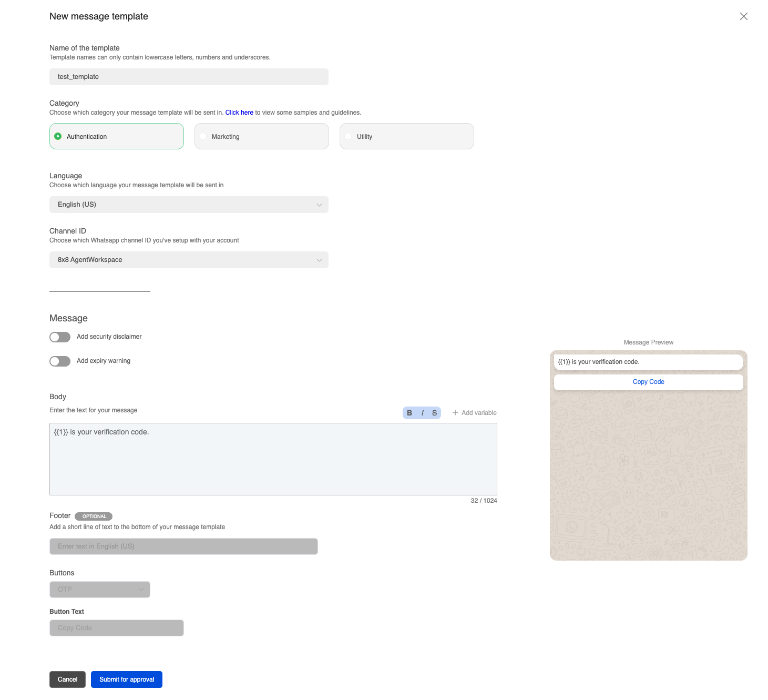
Task: Apply italic formatting to body text
Action: tap(422, 413)
